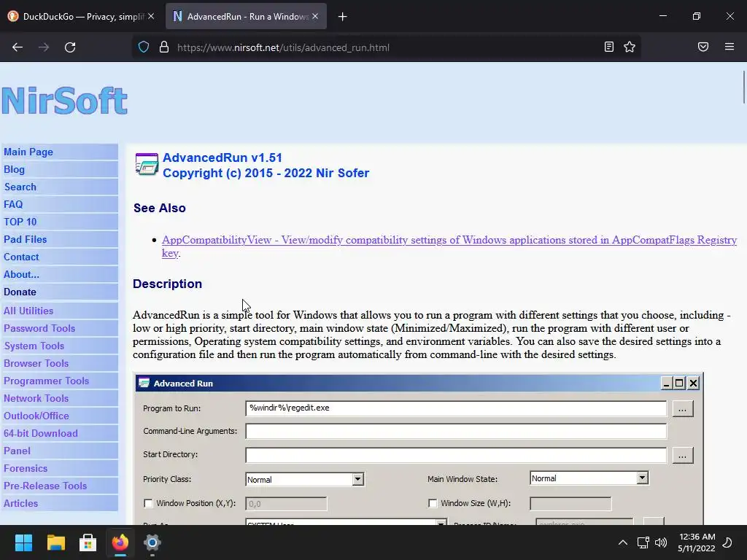Open Pad Files in the sidebar
747x560 pixels.
26,239
